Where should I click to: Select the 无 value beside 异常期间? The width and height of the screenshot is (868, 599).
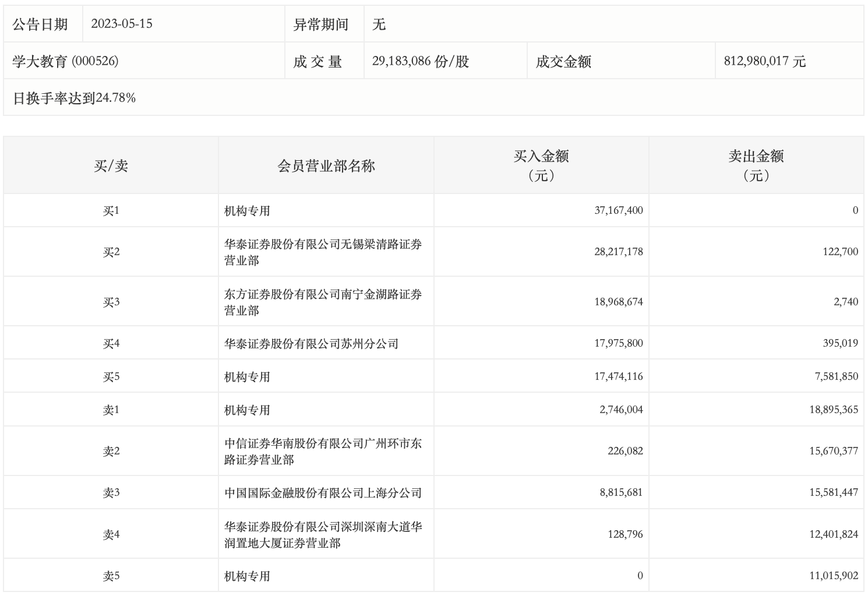(379, 24)
